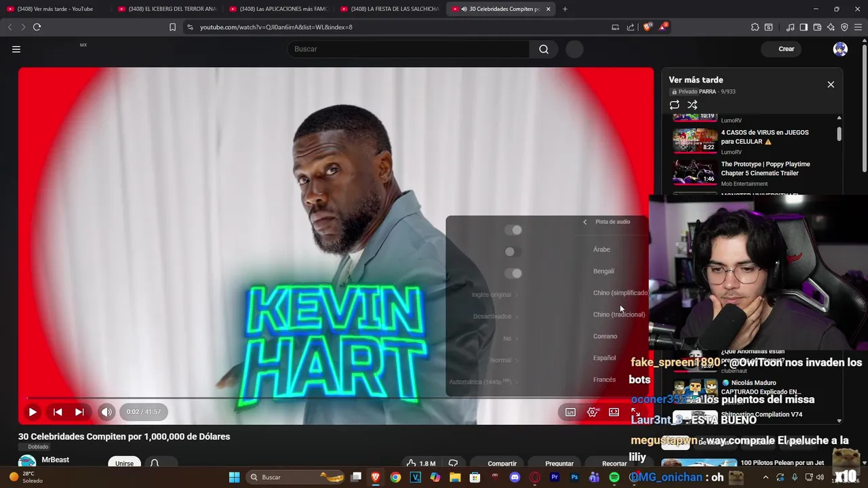Click the Preguntar button
This screenshot has width=868, height=488.
click(559, 464)
